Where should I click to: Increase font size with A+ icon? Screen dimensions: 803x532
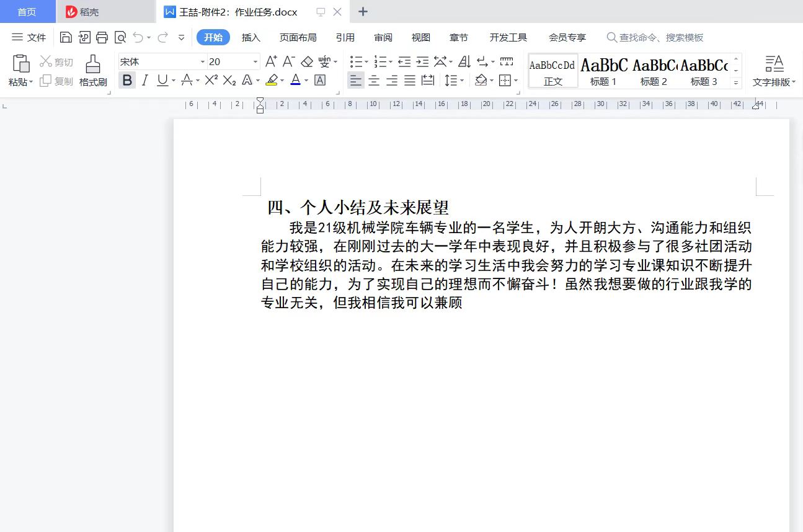coord(271,61)
